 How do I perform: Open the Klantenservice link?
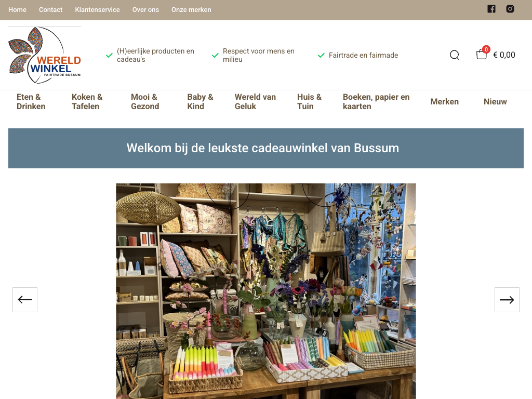coord(97,10)
